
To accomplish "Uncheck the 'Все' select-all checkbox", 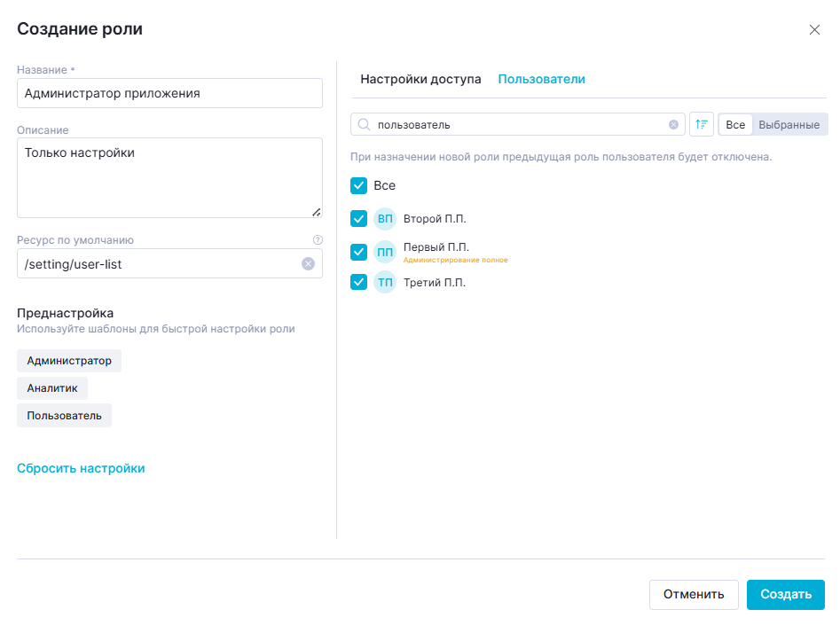I will (358, 185).
